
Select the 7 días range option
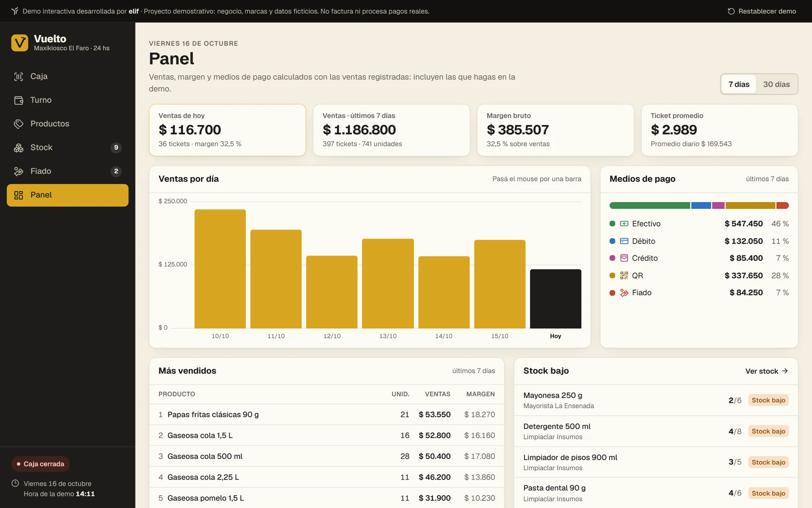[738, 84]
